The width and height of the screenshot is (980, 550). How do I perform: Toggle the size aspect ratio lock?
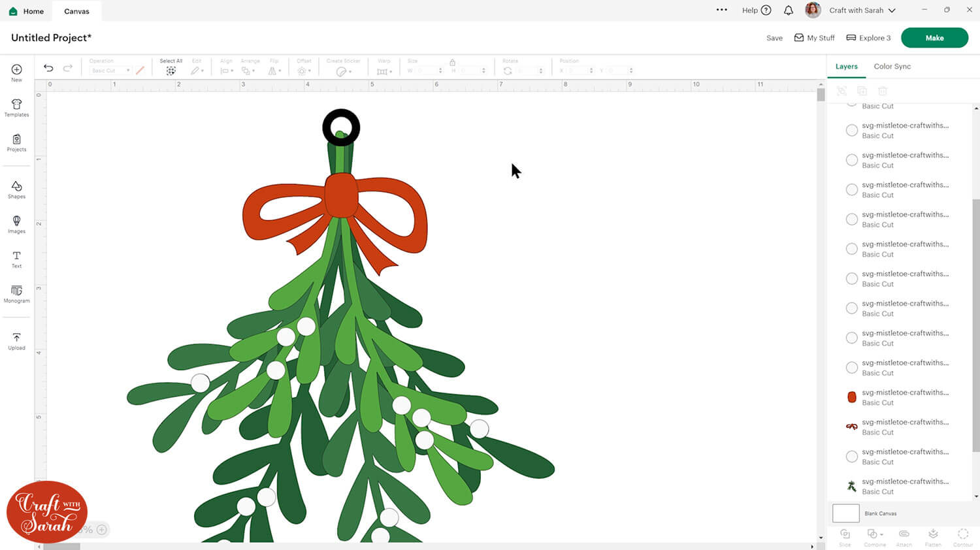pyautogui.click(x=452, y=62)
